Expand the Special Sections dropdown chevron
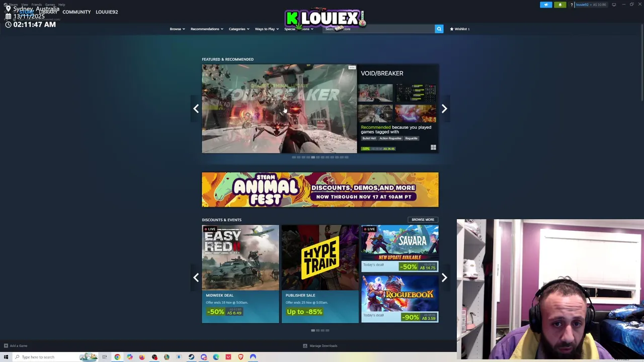The width and height of the screenshot is (644, 362). (x=312, y=29)
